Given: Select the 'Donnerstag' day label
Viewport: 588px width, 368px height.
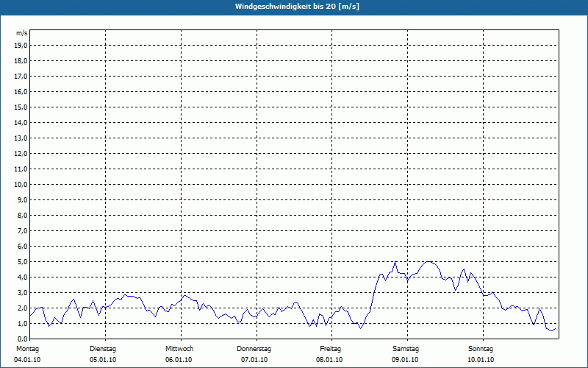Looking at the screenshot, I should pyautogui.click(x=254, y=349).
